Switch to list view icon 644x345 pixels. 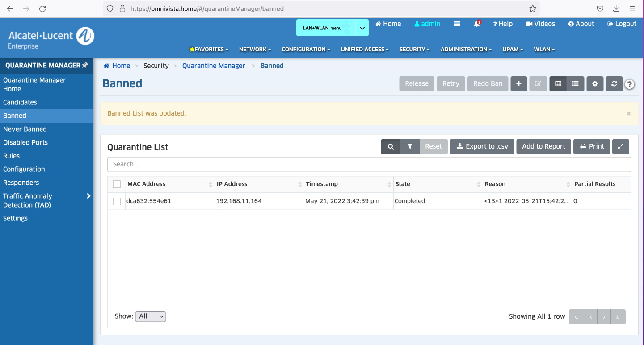[575, 84]
